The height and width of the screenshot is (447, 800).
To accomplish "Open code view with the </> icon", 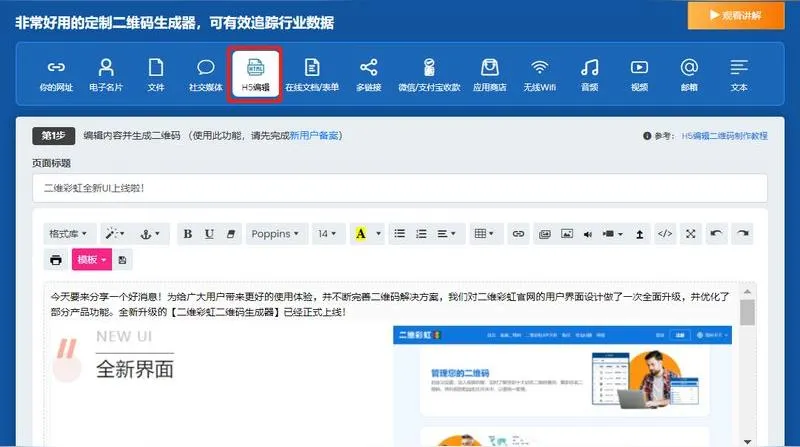I will click(664, 234).
